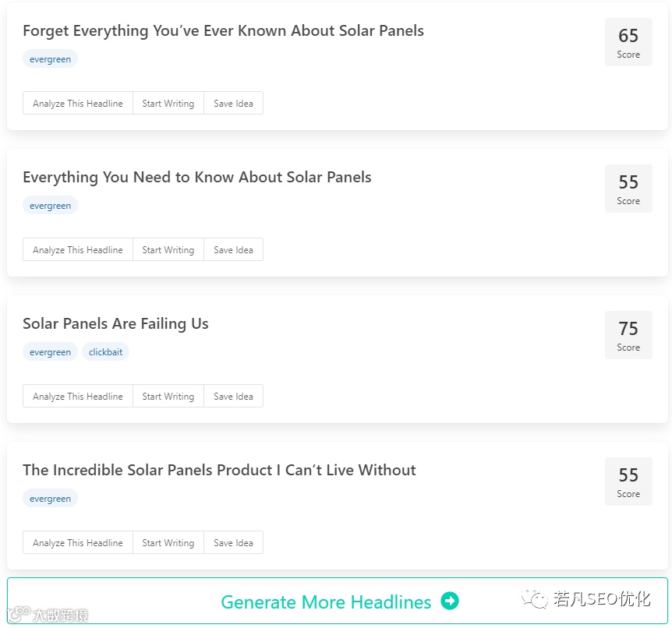The image size is (672, 628).
Task: Analyze the 'Everything You Need to Know' headline
Action: click(x=78, y=250)
